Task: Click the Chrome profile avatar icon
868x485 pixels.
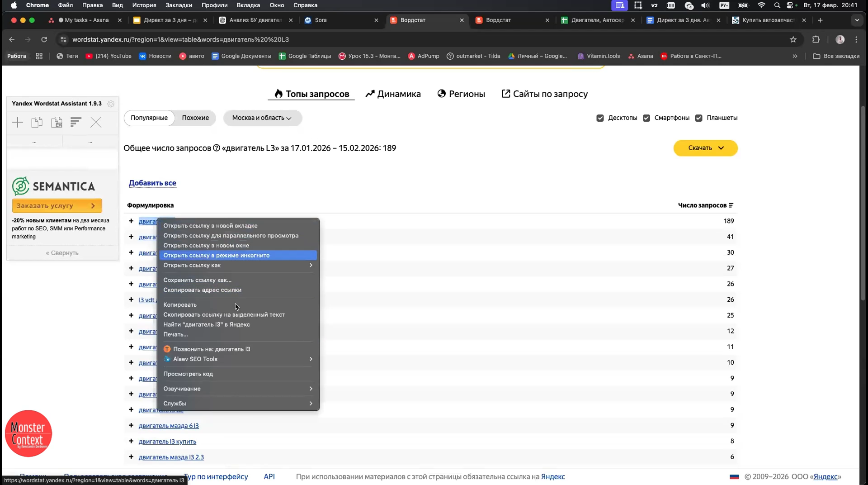Action: click(x=840, y=40)
